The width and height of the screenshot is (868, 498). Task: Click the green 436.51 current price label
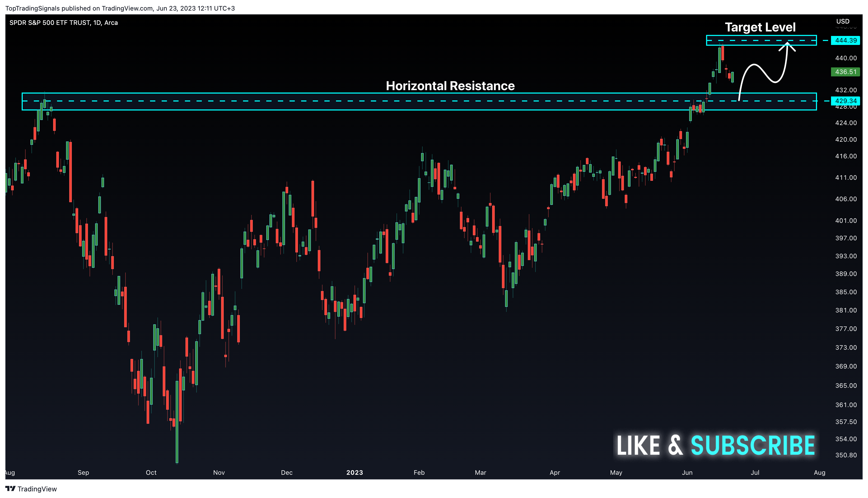[x=846, y=72]
